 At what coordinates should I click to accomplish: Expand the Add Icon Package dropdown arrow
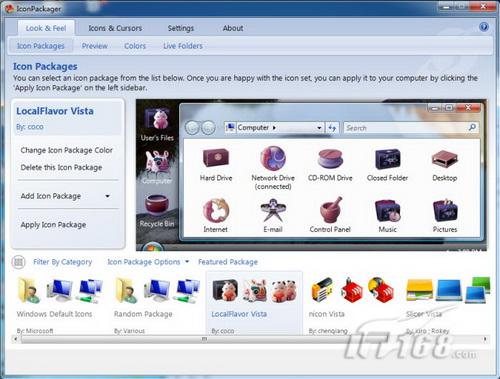point(107,196)
